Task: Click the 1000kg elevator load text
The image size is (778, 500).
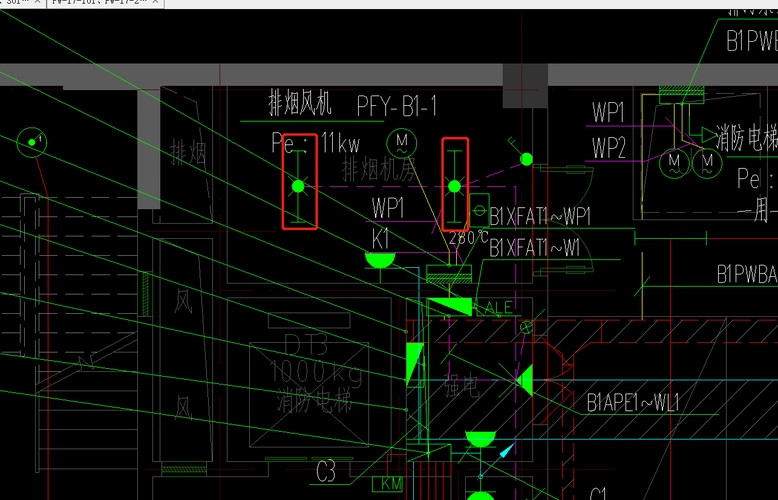Action: point(316,372)
